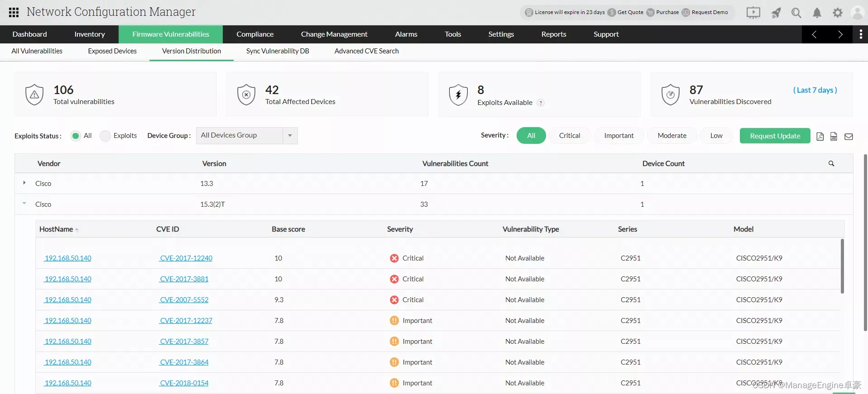The width and height of the screenshot is (868, 394).
Task: Collapse the Cisco 15.3(2)T row
Action: (x=24, y=204)
